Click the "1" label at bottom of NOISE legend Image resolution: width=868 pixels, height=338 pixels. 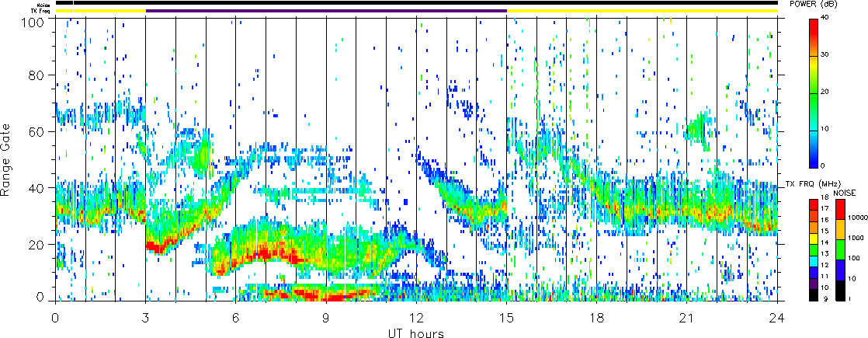click(849, 300)
